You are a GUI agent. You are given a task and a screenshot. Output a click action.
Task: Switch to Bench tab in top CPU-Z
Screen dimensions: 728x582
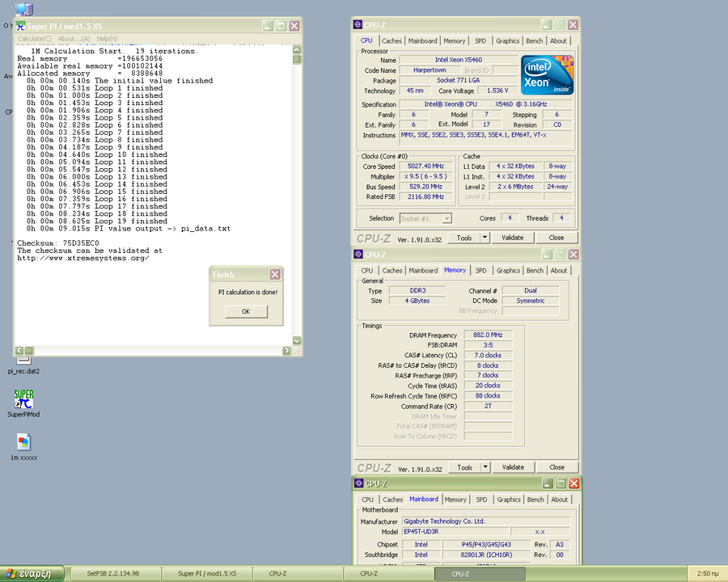tap(535, 41)
